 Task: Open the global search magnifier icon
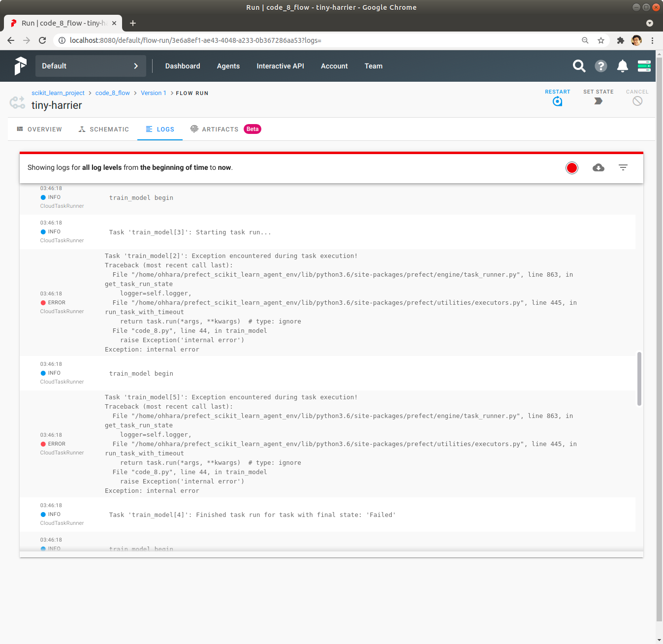click(x=579, y=66)
